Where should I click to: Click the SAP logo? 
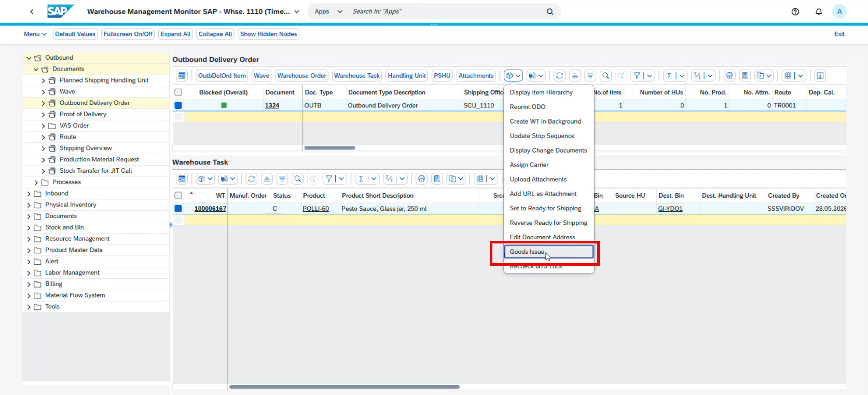pos(60,11)
